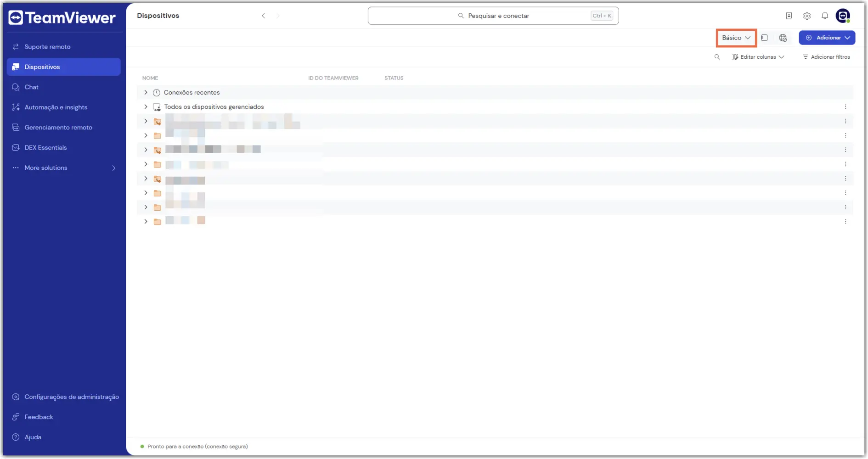Click the Pronto para a conexão status text

tap(197, 447)
